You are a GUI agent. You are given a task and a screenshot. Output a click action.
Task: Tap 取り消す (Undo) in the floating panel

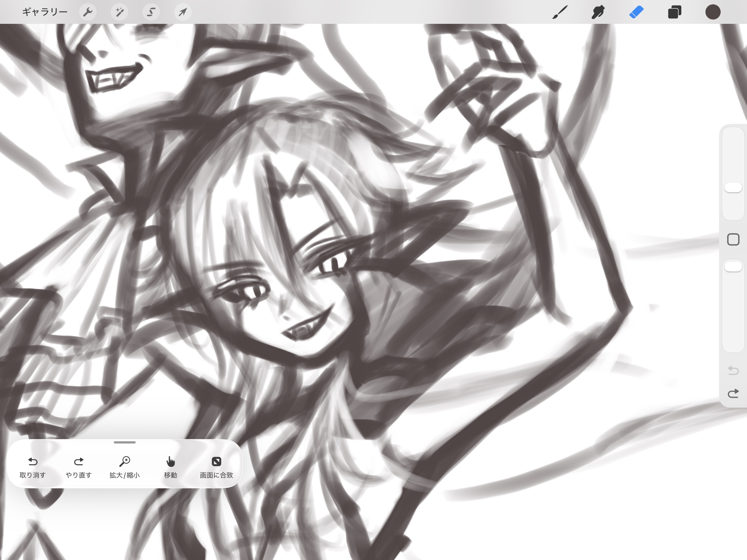click(33, 466)
